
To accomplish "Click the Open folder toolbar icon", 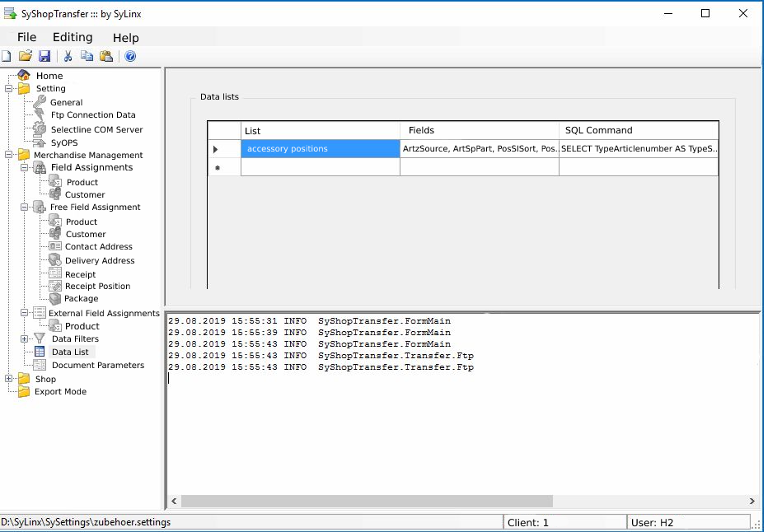I will coord(26,56).
